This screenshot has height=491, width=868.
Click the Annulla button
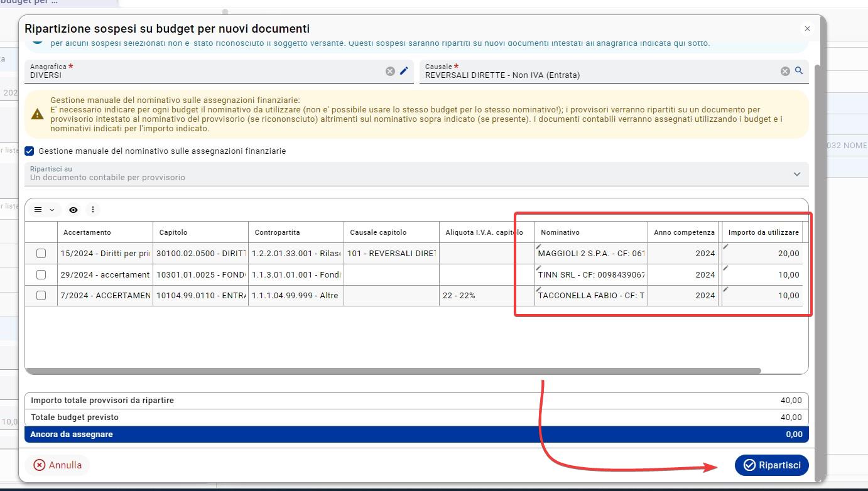pos(58,465)
